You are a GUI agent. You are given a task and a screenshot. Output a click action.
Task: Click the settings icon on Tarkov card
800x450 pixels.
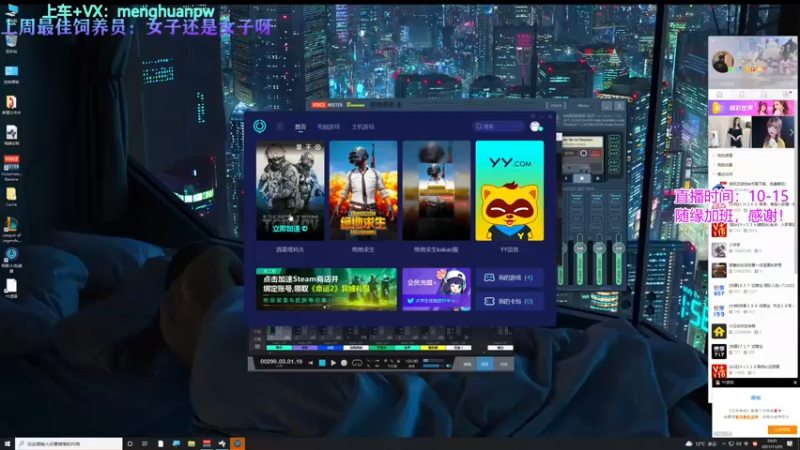coord(317,147)
